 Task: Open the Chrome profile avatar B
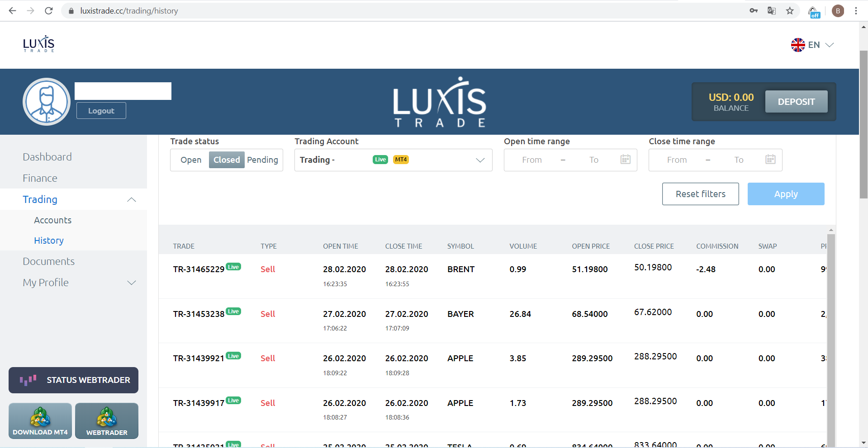(x=838, y=11)
